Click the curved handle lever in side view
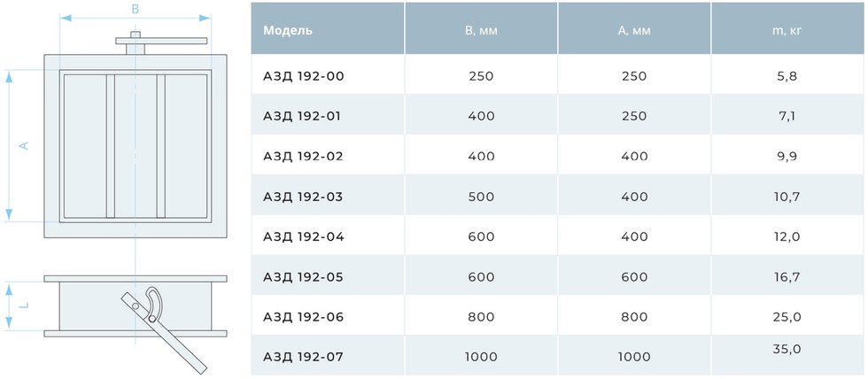 [154, 304]
